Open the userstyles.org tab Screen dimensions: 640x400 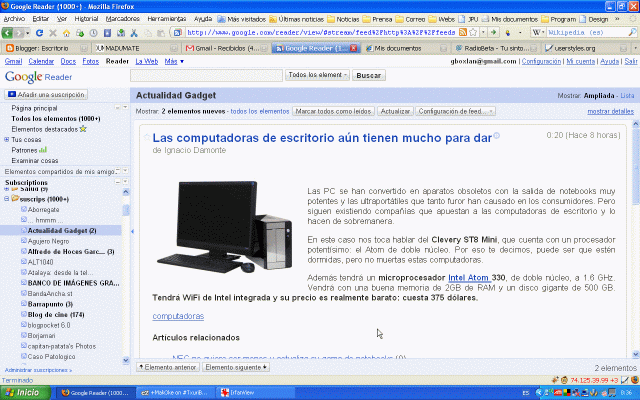[x=586, y=48]
